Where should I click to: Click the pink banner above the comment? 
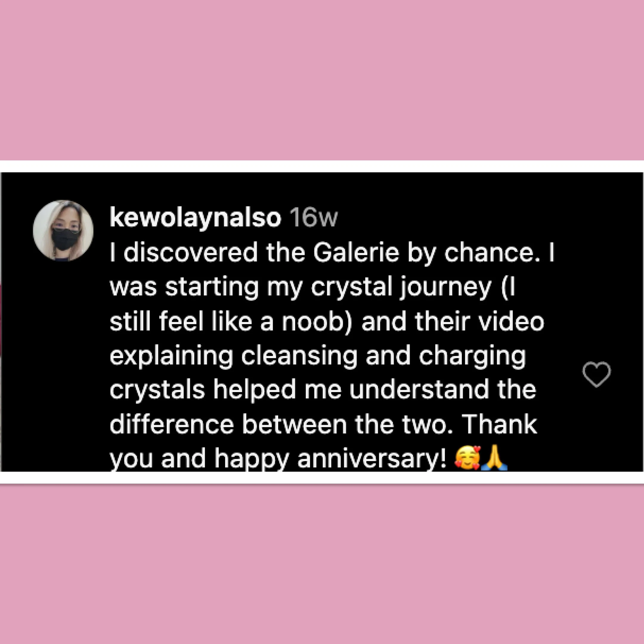click(322, 80)
